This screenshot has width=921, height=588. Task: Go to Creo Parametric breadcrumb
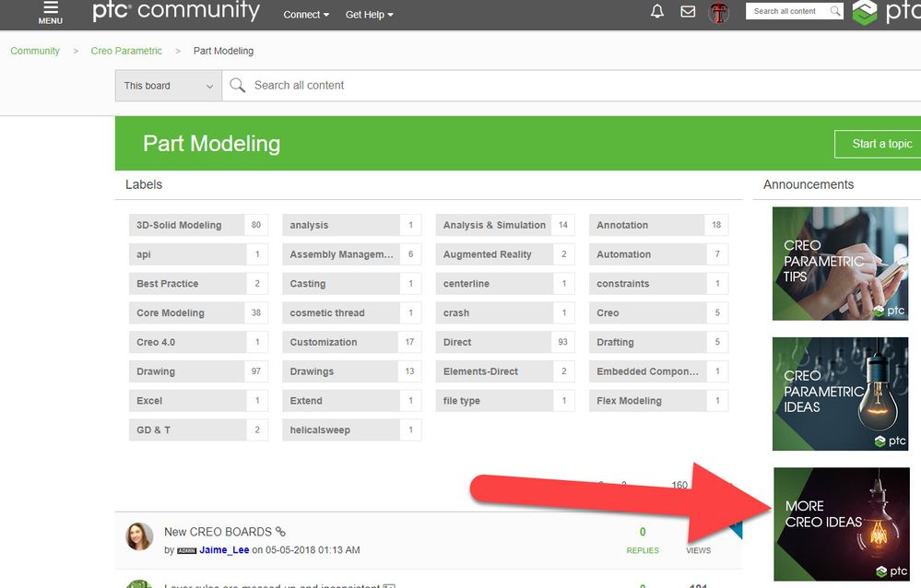[x=126, y=51]
